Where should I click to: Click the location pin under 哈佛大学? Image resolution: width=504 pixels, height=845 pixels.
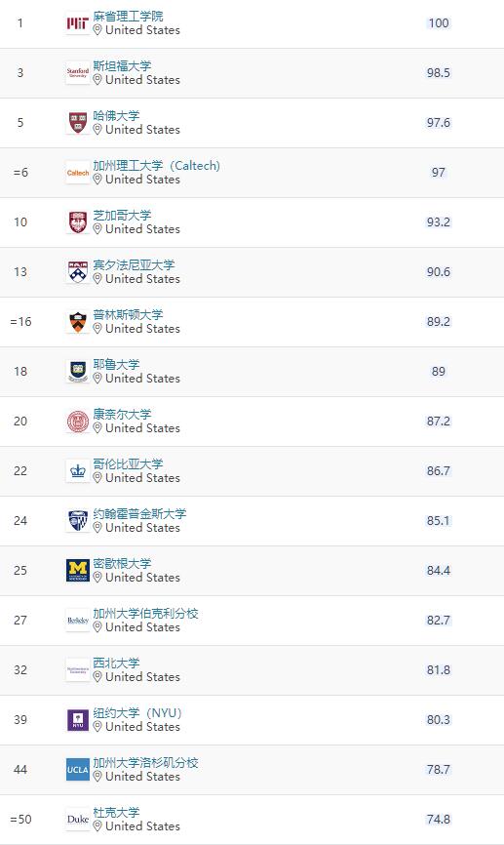pyautogui.click(x=97, y=130)
